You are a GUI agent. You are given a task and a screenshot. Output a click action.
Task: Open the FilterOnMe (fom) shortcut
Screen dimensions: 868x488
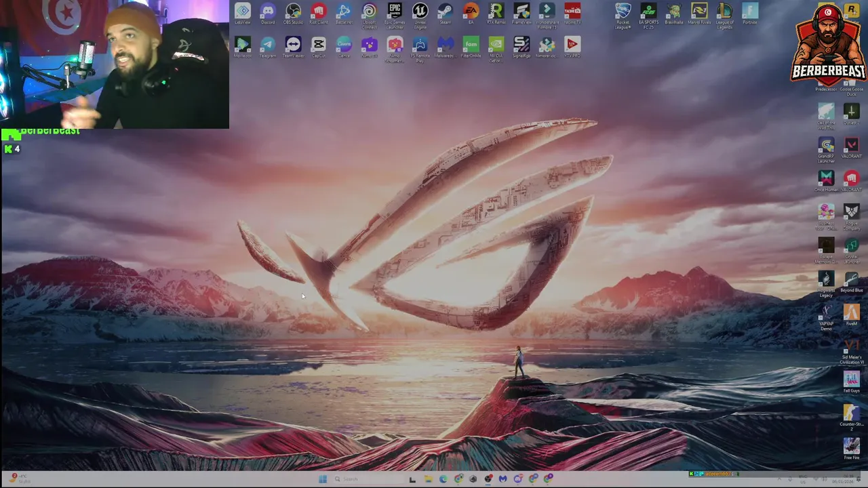click(471, 47)
